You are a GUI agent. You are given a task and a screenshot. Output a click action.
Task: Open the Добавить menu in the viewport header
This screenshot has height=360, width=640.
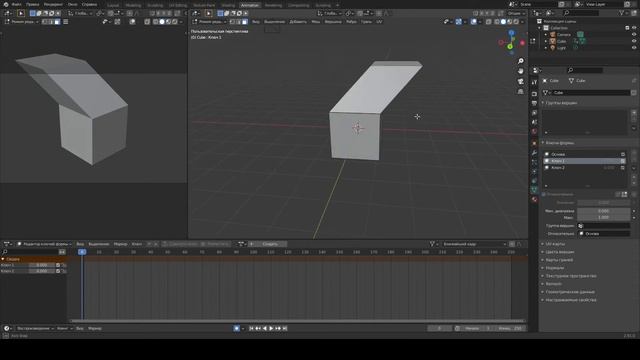pyautogui.click(x=298, y=22)
